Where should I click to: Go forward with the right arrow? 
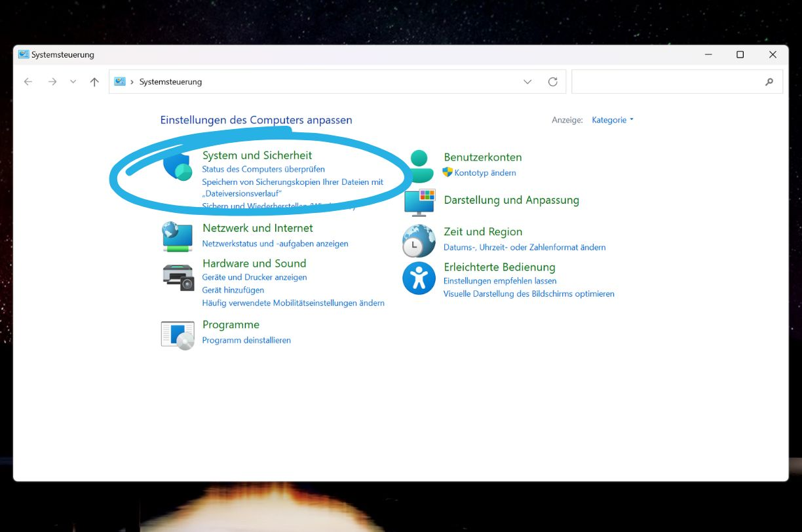[x=52, y=82]
